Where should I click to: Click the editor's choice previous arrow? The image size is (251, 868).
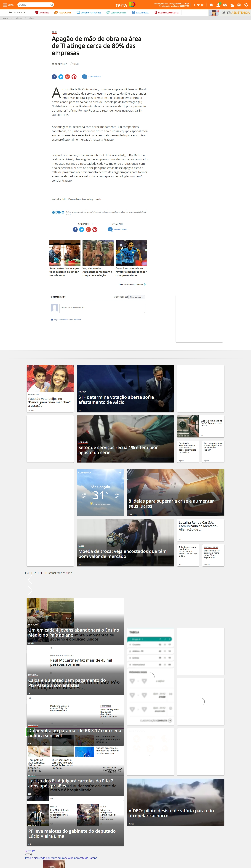pyautogui.click(x=30, y=580)
